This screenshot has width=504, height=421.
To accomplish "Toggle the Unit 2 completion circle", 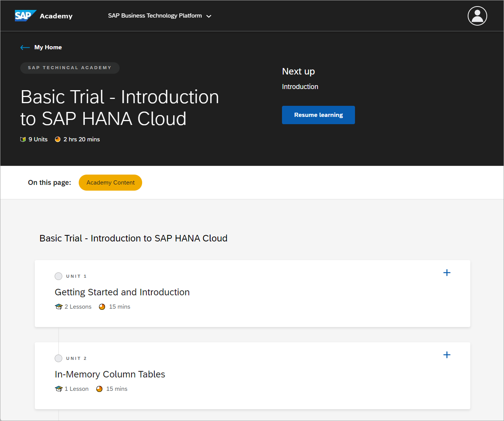I will [58, 358].
